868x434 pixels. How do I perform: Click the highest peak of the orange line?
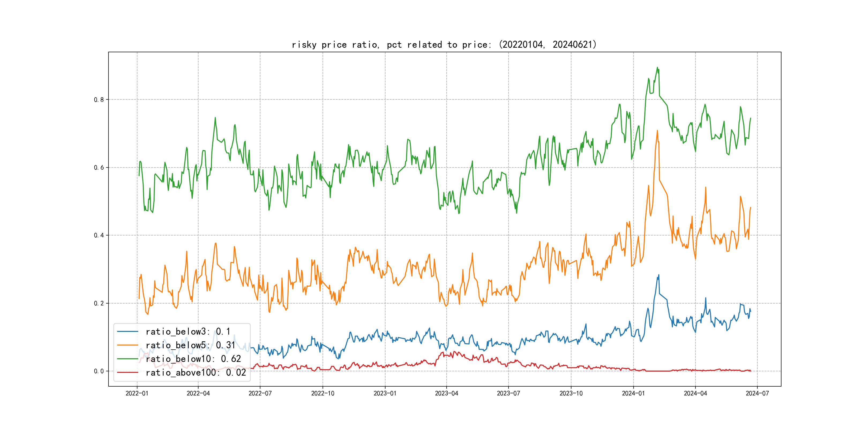coord(657,130)
